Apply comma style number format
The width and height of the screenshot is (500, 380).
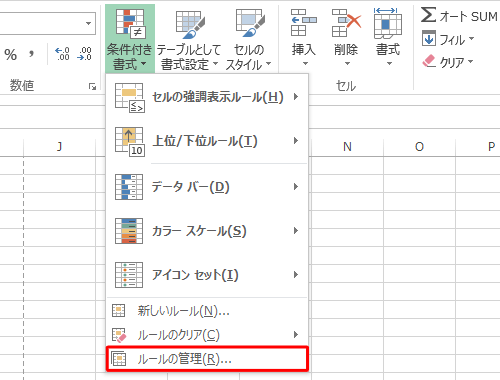pos(31,54)
